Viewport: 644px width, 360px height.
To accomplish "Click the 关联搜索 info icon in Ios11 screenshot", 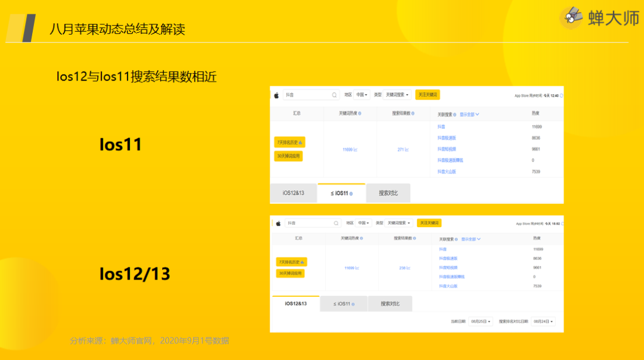I will [x=454, y=115].
